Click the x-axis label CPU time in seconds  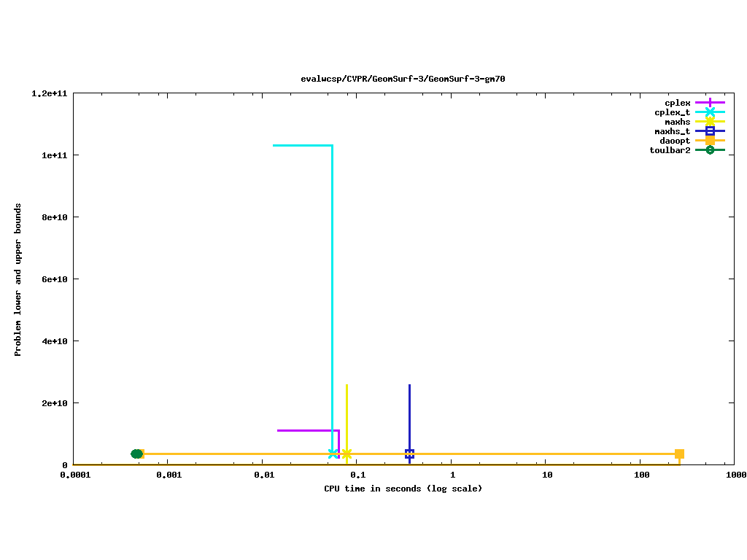403,488
